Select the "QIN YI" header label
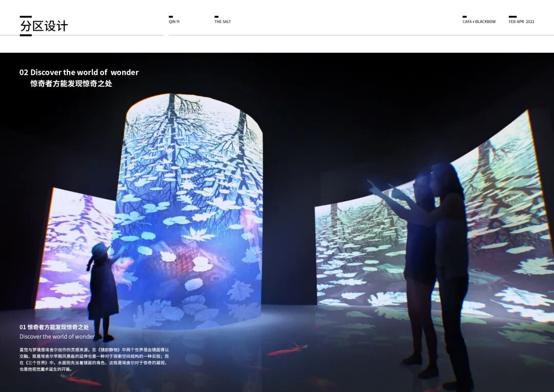The width and height of the screenshot is (554, 392). coord(174,22)
